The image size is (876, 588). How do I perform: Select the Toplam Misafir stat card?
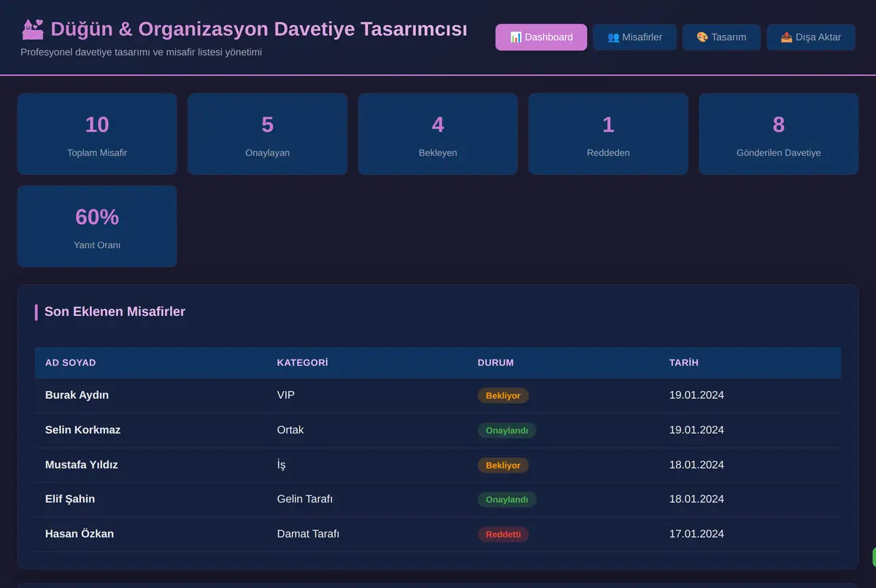[97, 134]
